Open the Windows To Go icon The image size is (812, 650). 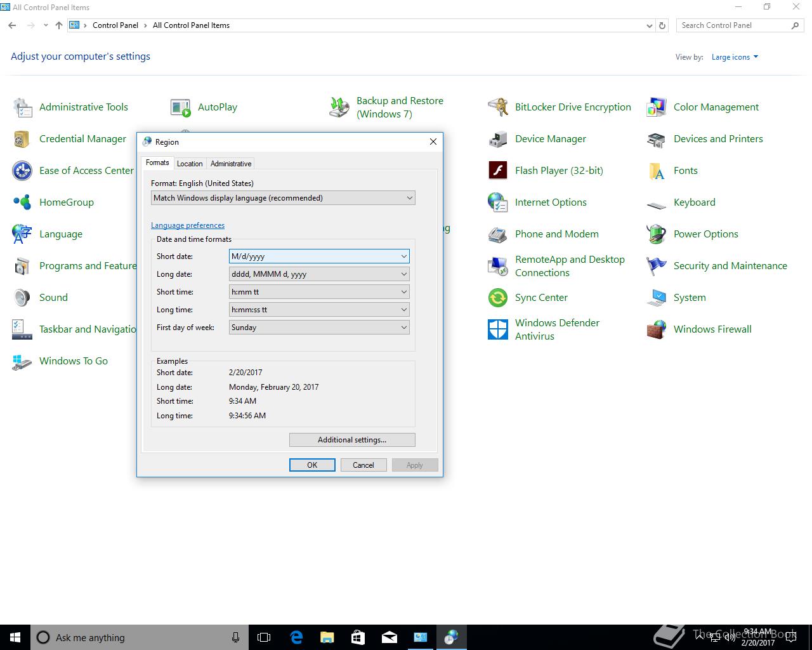(22, 361)
